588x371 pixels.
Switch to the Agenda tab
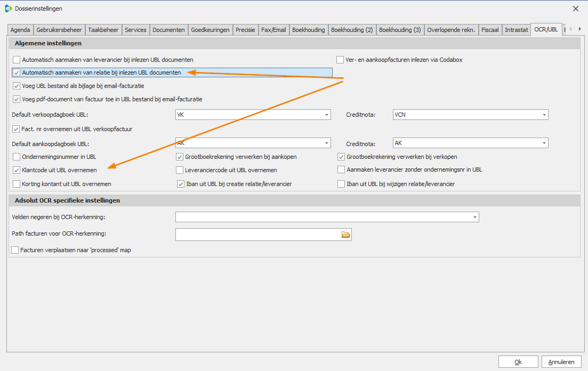(20, 30)
